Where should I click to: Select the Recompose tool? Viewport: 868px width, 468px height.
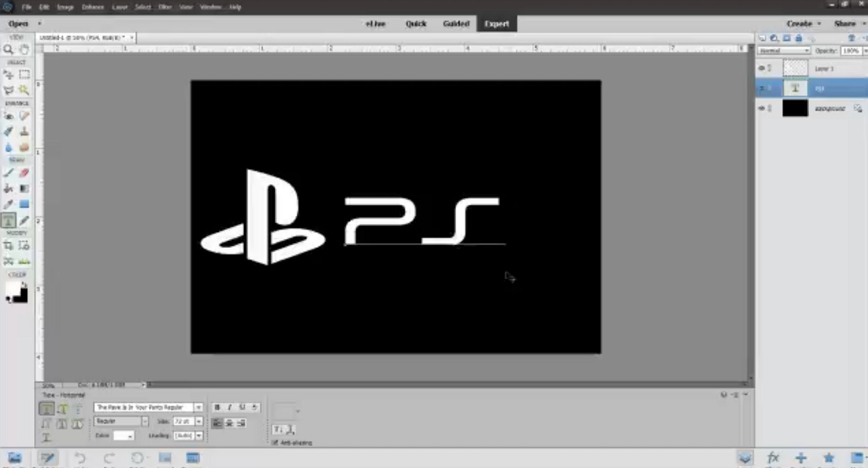[24, 246]
